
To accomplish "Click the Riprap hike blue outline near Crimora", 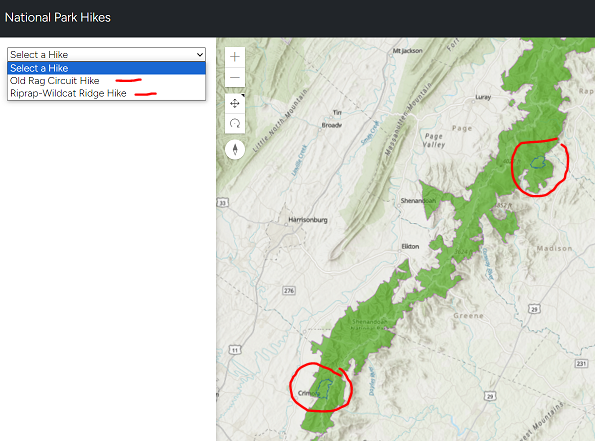I will 324,389.
